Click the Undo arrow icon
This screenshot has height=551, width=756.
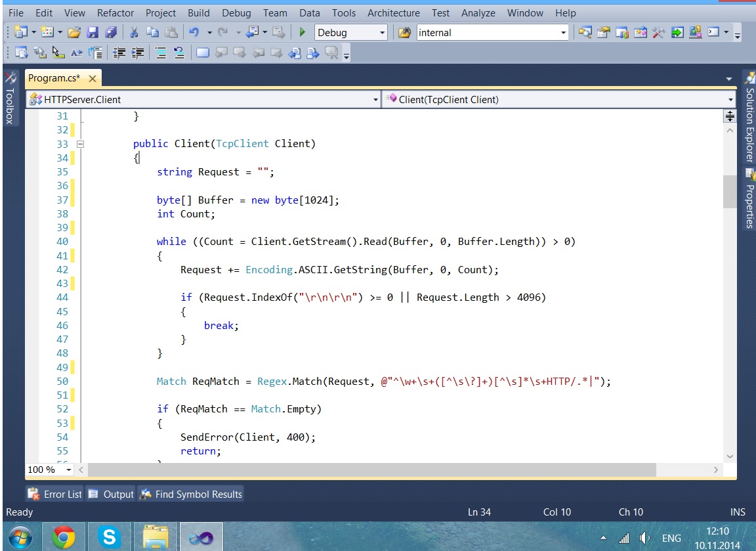[x=194, y=32]
